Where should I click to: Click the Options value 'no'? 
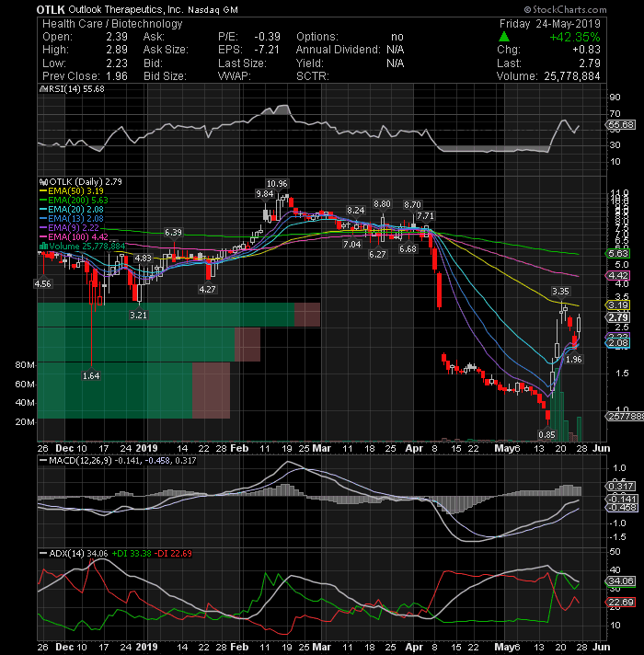(x=397, y=37)
